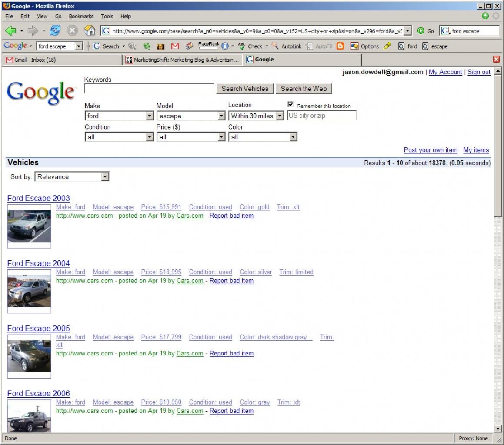Click in the Keywords input field
Image resolution: width=504 pixels, height=445 pixels.
point(149,88)
